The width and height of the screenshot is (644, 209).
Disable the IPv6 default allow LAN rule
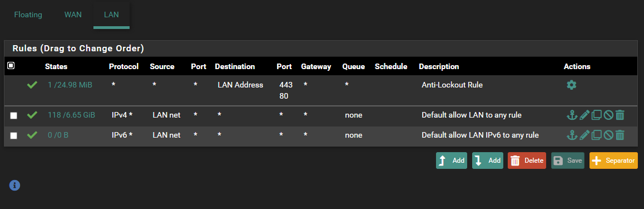pos(608,135)
